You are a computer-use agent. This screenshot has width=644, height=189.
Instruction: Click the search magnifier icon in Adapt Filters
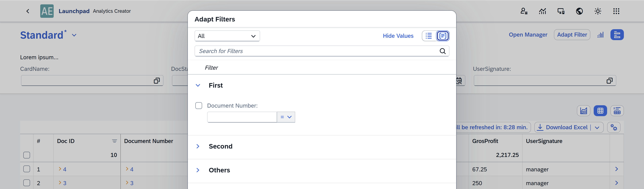coord(443,51)
